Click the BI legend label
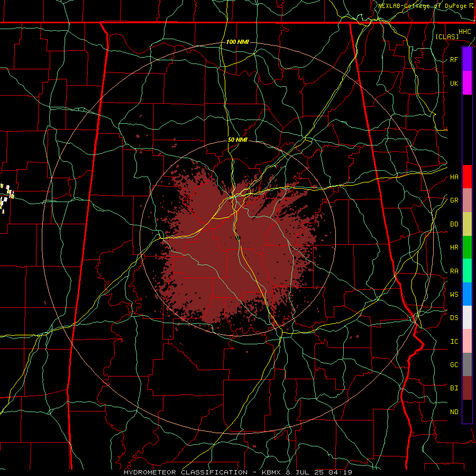Screen dimensions: 476x476 point(454,388)
